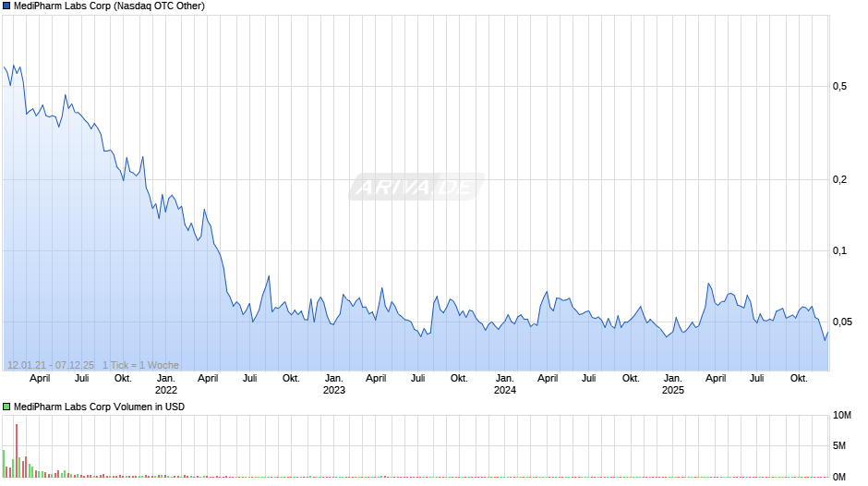Screen dimensions: 868x486
Task: Click the '0,05' price axis label
Action: point(842,322)
